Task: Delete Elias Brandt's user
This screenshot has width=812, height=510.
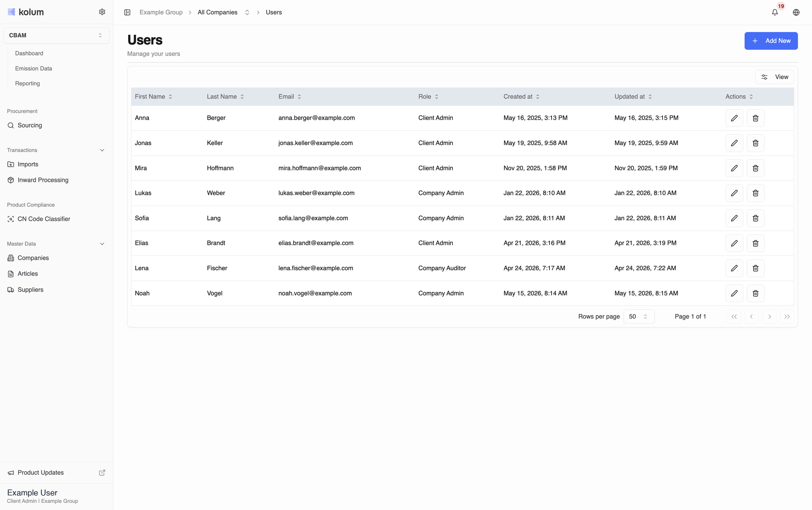Action: pyautogui.click(x=755, y=243)
